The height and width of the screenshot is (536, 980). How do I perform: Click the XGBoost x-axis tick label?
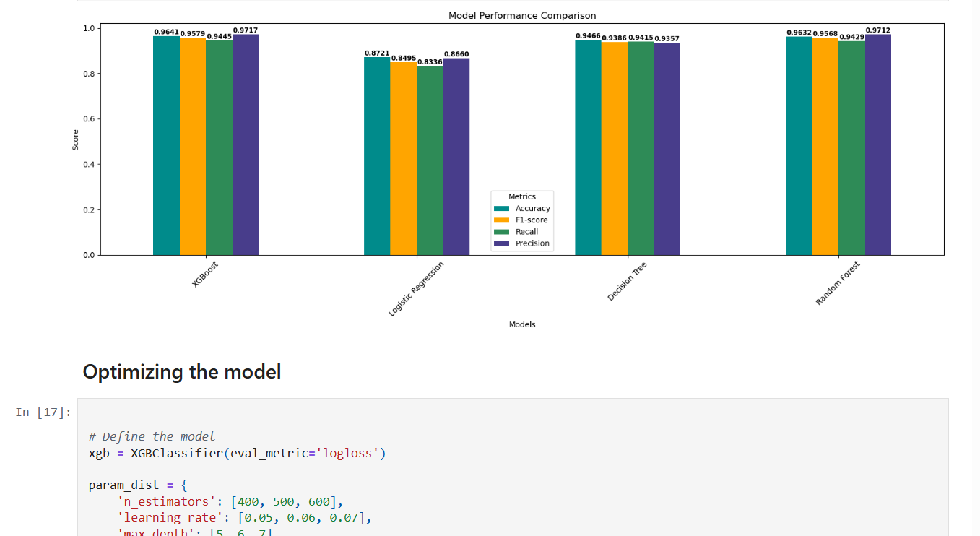pyautogui.click(x=205, y=275)
